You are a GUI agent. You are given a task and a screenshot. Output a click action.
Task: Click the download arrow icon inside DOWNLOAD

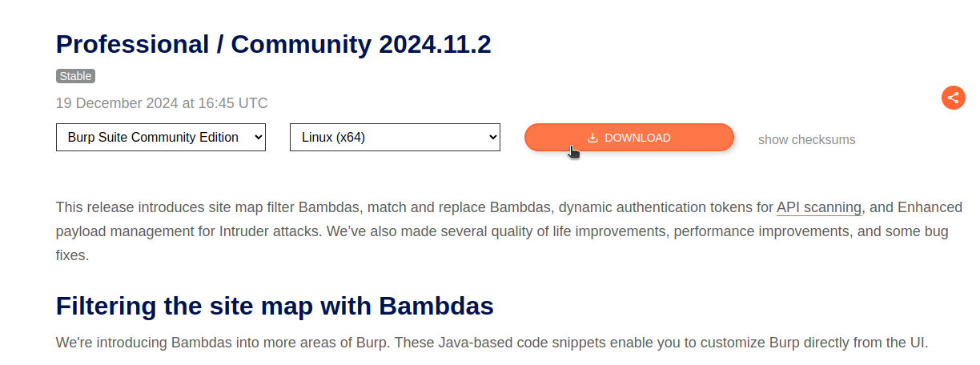[x=592, y=138]
